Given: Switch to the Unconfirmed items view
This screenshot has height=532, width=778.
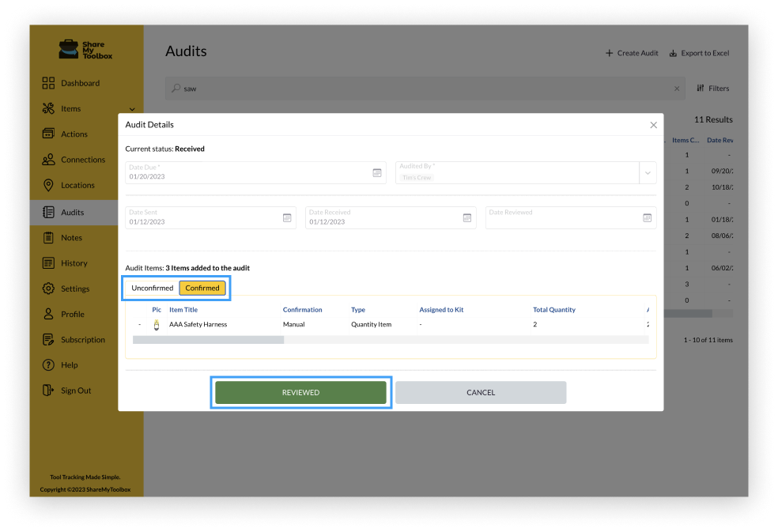Looking at the screenshot, I should (152, 288).
